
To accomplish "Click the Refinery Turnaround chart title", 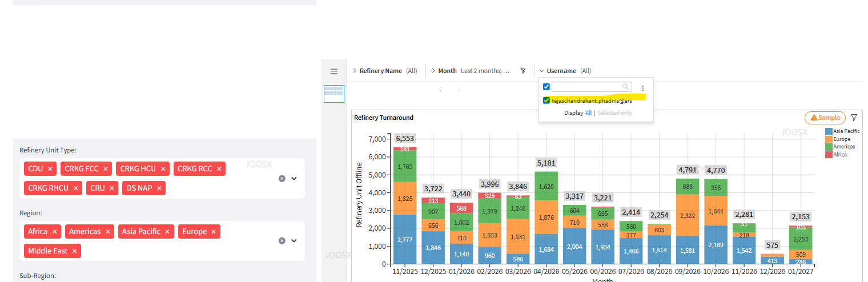I will (x=384, y=118).
